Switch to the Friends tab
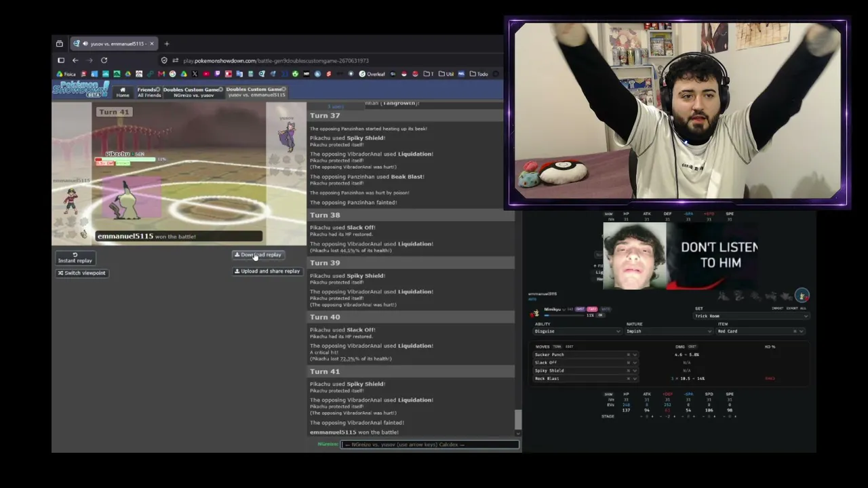Screen dimensions: 868x488 [149, 92]
